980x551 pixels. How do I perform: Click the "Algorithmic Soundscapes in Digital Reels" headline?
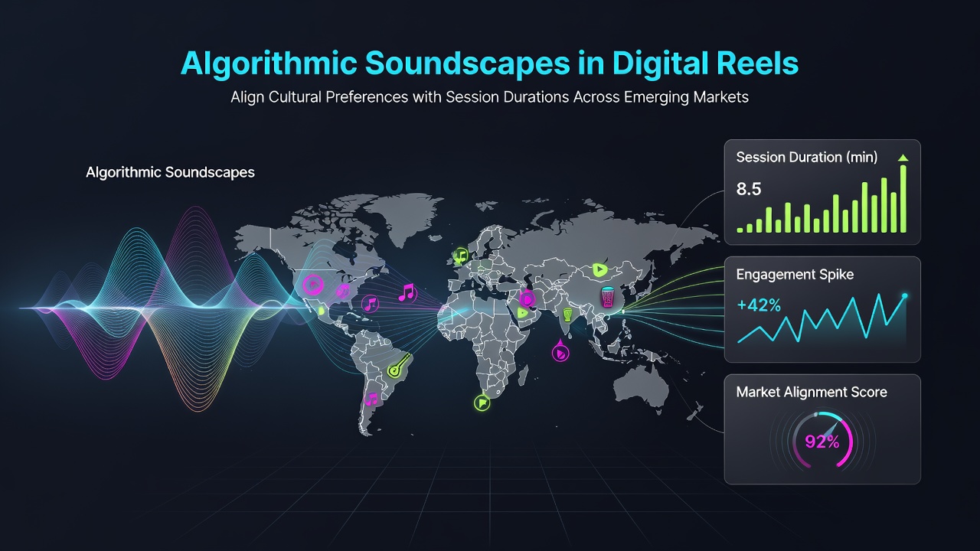click(x=489, y=64)
